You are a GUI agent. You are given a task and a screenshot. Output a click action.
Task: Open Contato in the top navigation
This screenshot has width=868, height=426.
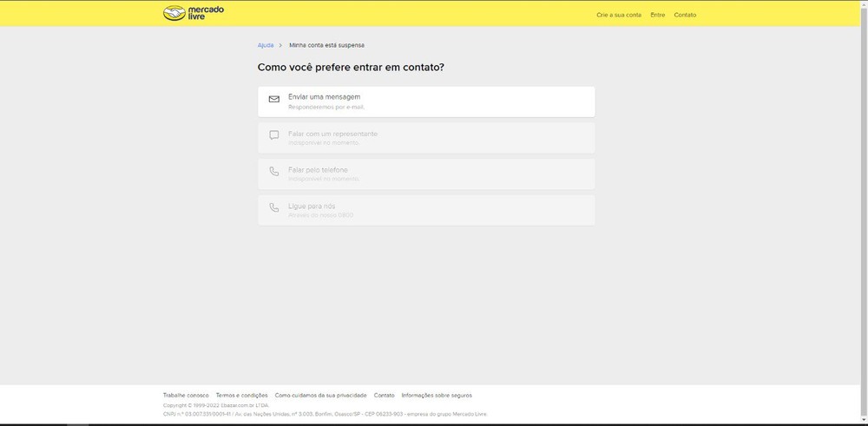[685, 15]
